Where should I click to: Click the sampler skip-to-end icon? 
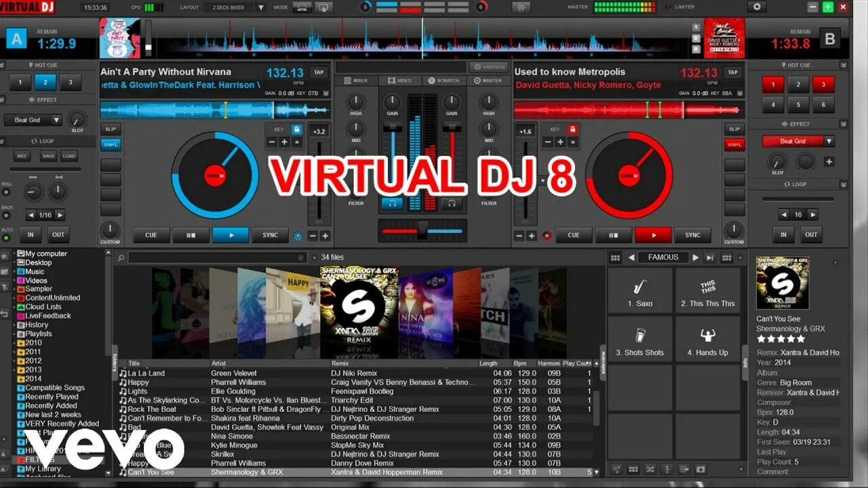(x=710, y=258)
